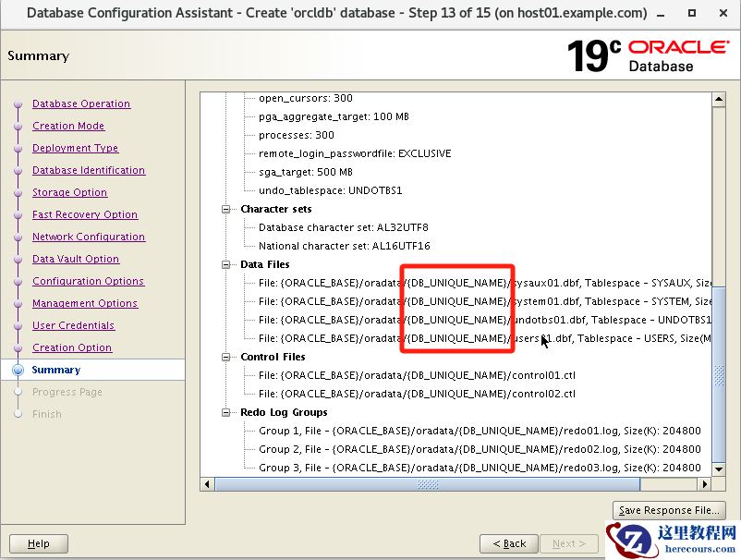Click the Character sets heading
This screenshot has width=741, height=560.
[276, 209]
